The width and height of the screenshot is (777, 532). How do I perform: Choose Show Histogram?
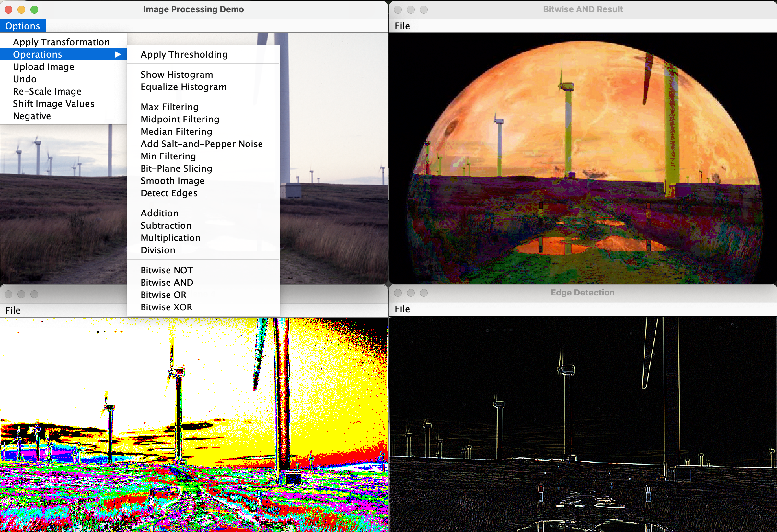pos(176,74)
